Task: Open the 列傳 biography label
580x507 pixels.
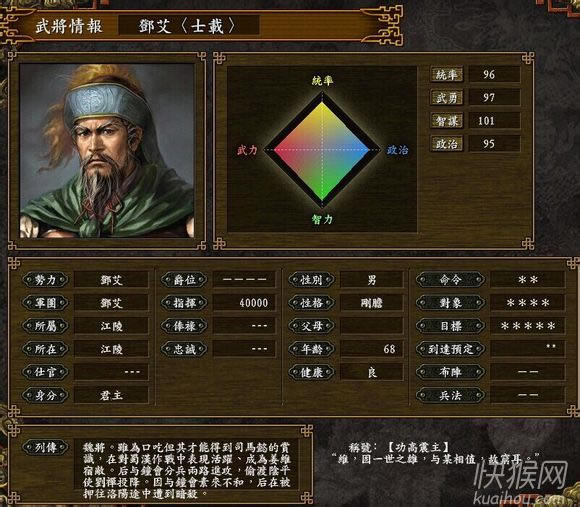Action: click(x=45, y=448)
